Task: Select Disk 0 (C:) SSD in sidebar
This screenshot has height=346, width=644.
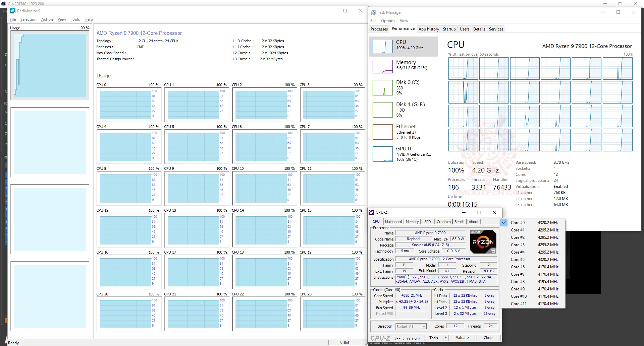Action: [x=404, y=87]
